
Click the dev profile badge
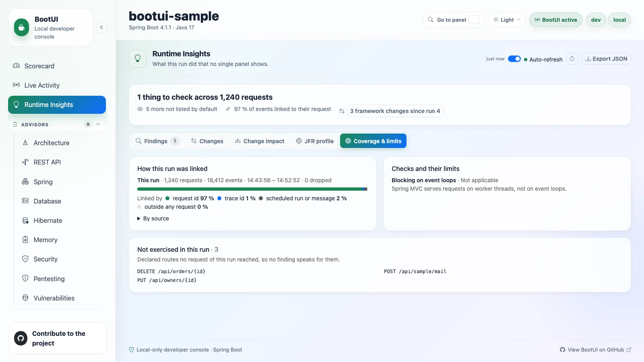(596, 20)
